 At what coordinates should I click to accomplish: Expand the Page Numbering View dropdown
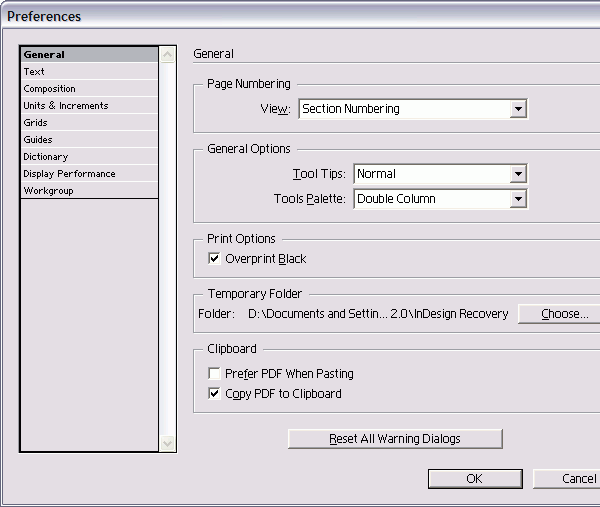(517, 109)
